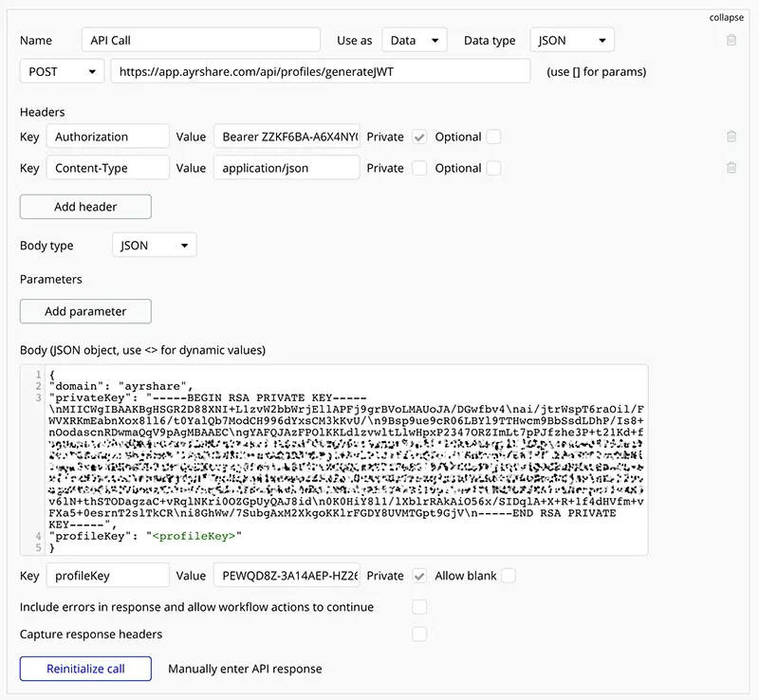Expand the Data type JSON dropdown
The width and height of the screenshot is (759, 700).
pyautogui.click(x=572, y=41)
